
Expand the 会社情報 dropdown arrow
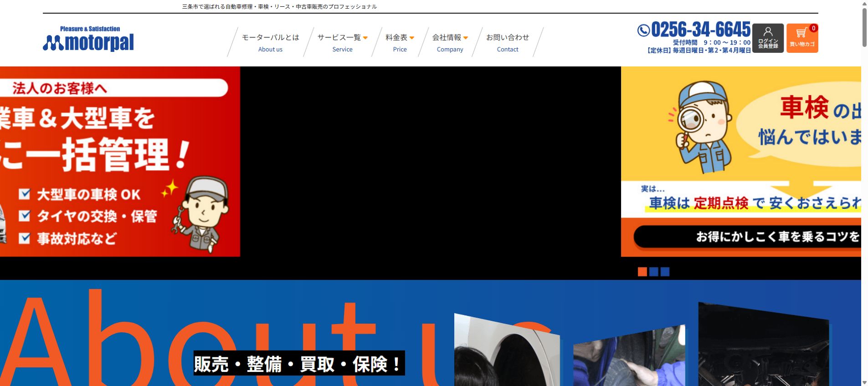point(466,38)
